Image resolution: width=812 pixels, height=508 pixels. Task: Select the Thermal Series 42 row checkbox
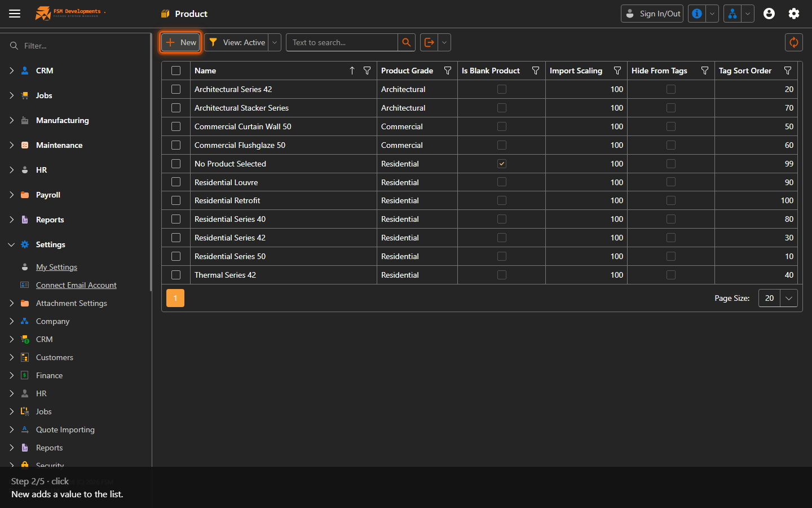(176, 275)
